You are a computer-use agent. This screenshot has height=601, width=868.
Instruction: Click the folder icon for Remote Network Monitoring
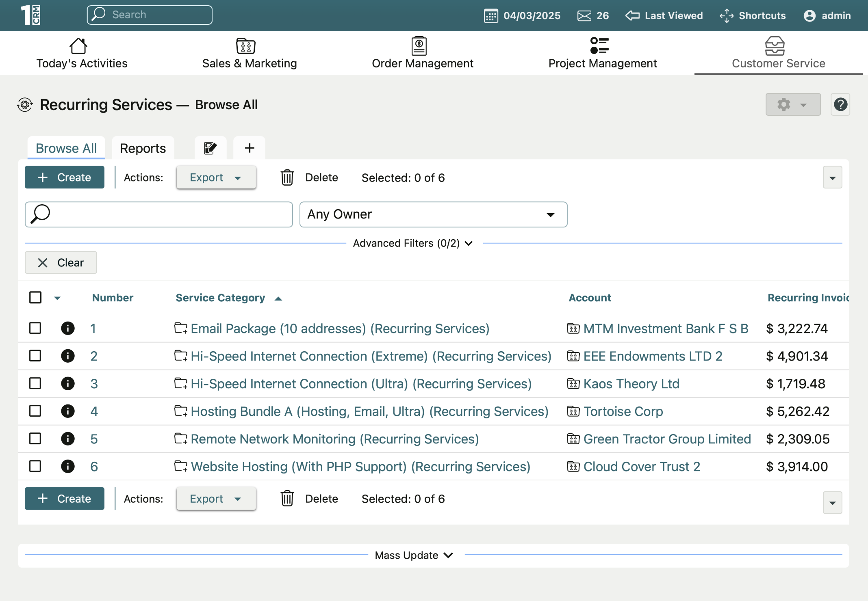click(181, 439)
